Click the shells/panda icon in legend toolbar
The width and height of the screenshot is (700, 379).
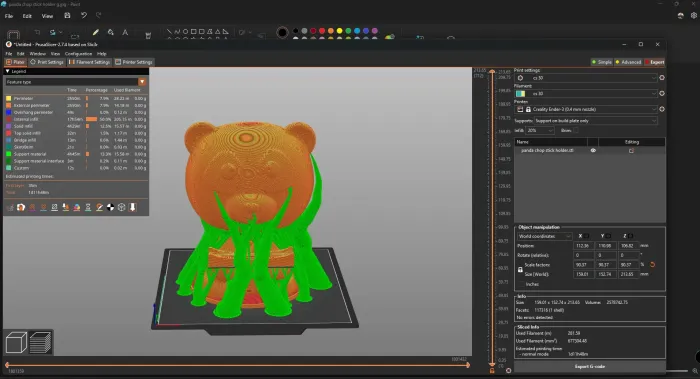pos(21,207)
